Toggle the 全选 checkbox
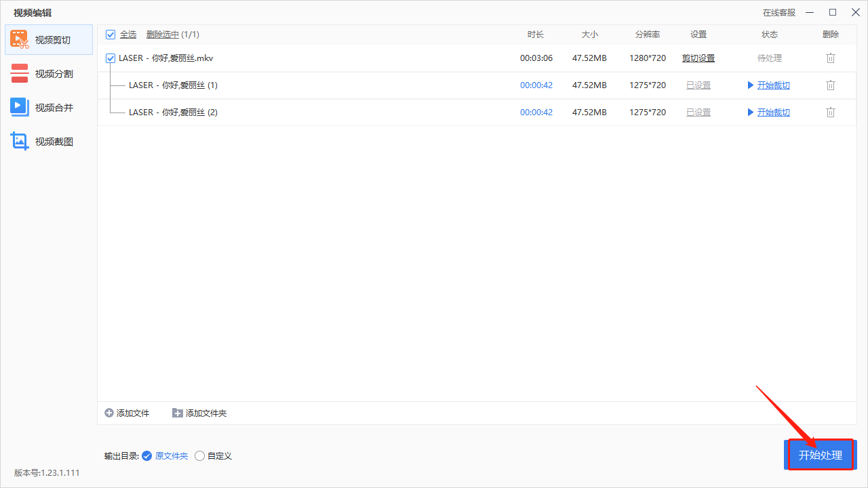 pos(111,35)
